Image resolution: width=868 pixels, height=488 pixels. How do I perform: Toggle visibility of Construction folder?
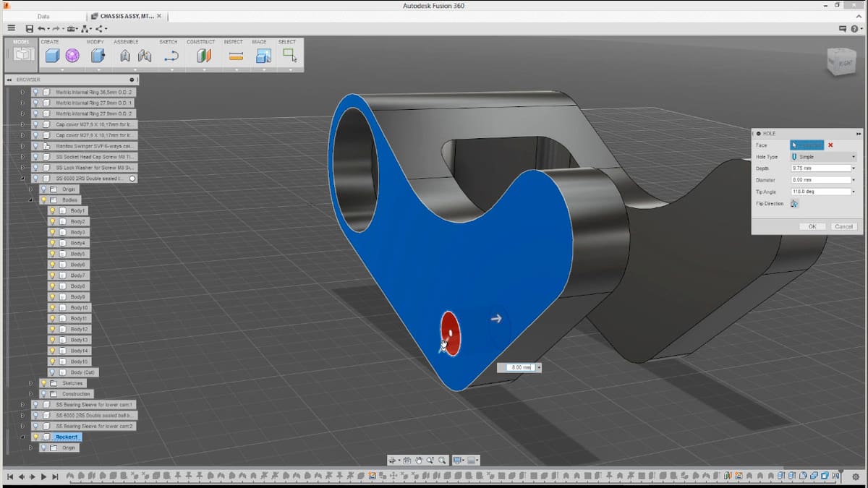point(43,394)
